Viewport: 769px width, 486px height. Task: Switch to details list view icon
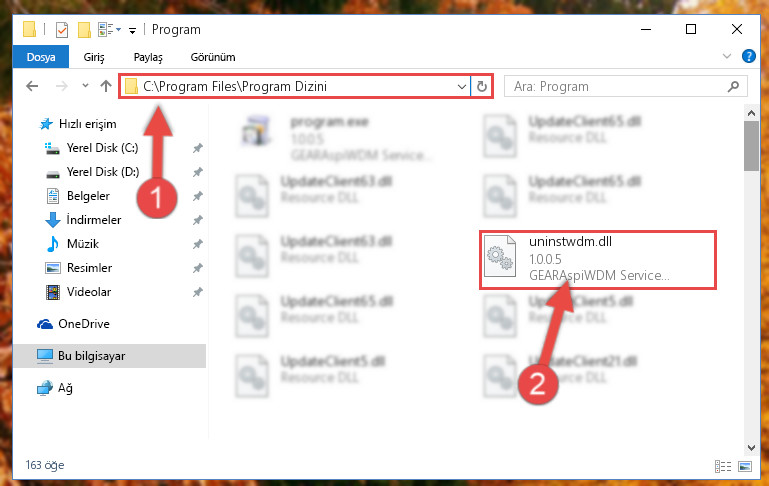[x=723, y=466]
